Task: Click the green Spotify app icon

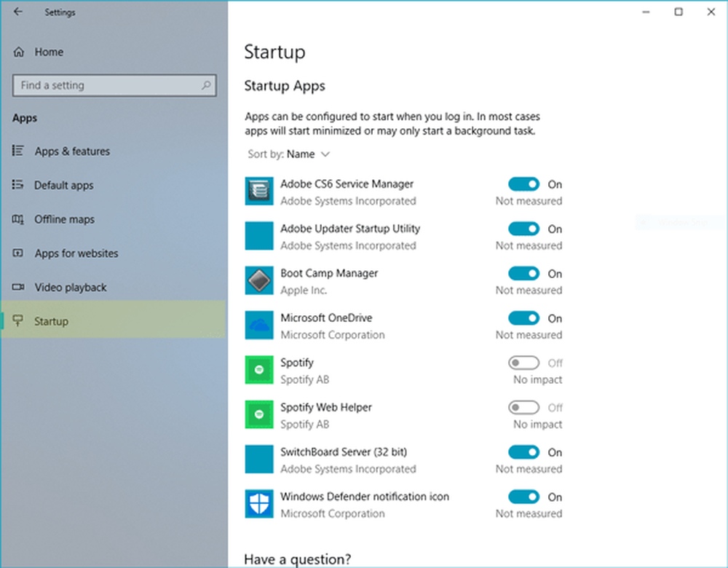Action: tap(258, 371)
